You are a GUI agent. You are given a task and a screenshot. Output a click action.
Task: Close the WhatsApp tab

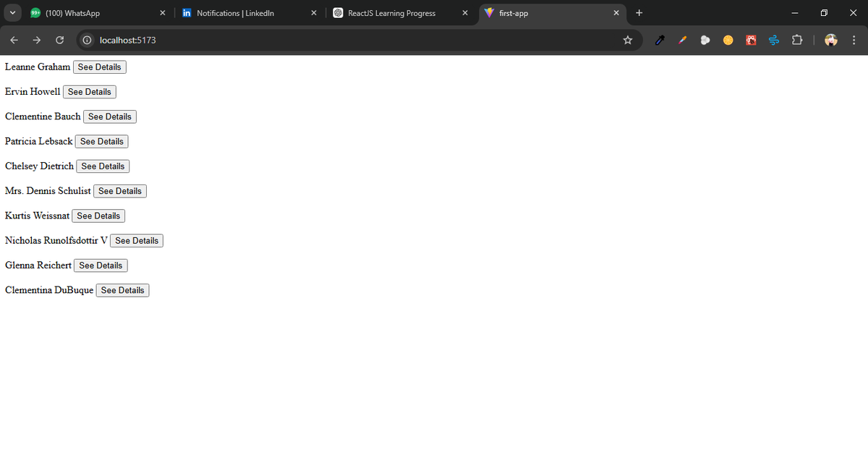[x=162, y=13]
